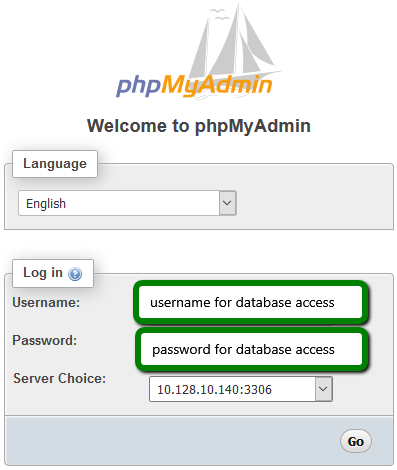The width and height of the screenshot is (397, 470).
Task: Click the Language dropdown arrow button
Action: pyautogui.click(x=227, y=203)
